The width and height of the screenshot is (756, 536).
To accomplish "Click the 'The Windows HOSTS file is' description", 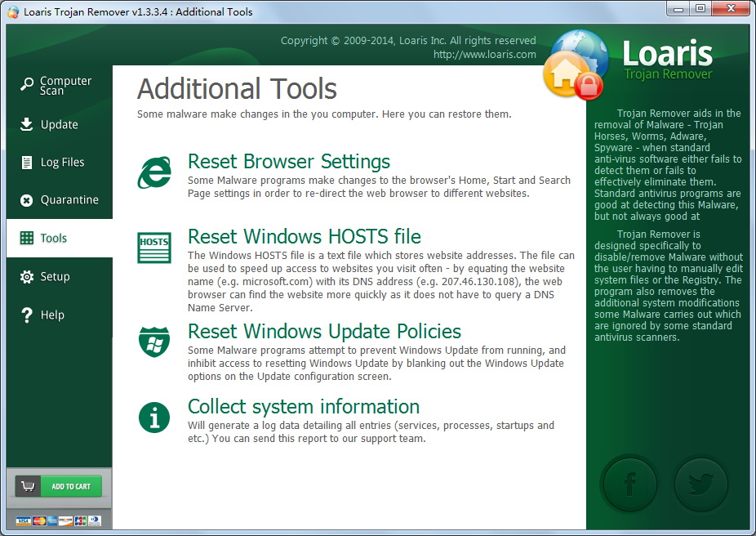I will point(381,281).
